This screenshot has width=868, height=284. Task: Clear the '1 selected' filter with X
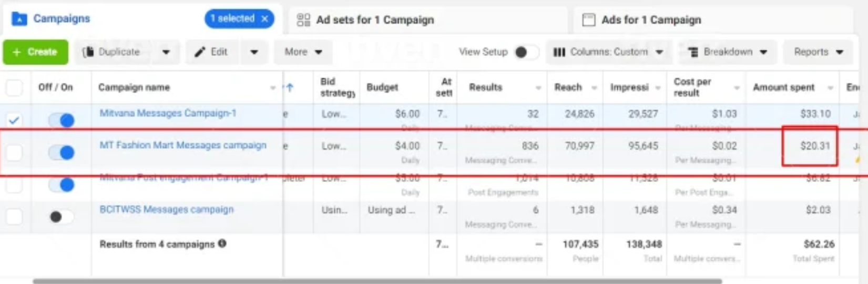click(265, 19)
